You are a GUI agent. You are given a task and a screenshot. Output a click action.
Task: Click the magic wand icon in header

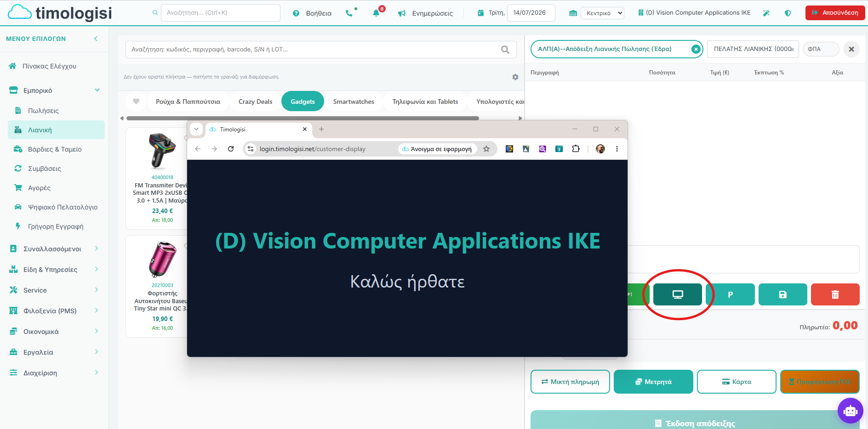coord(766,13)
